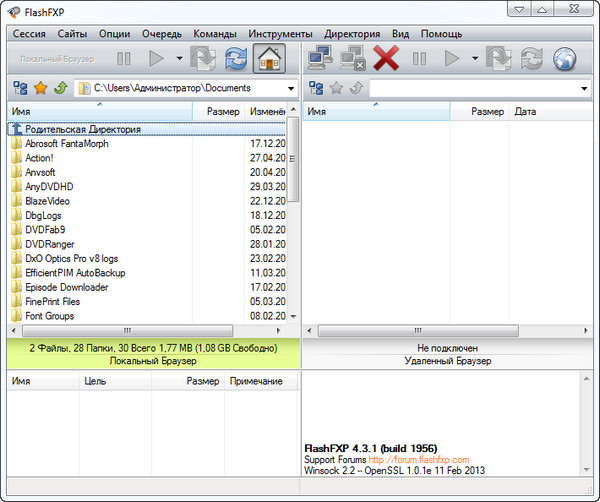This screenshot has width=600, height=502.
Task: Click the green up-folder arrow in local pane
Action: (60, 89)
